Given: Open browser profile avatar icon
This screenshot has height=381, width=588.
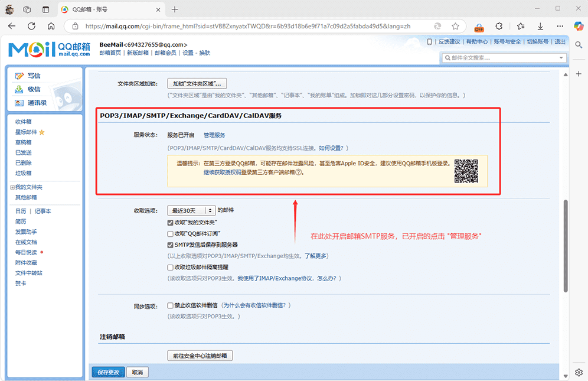Looking at the screenshot, I should pos(9,9).
